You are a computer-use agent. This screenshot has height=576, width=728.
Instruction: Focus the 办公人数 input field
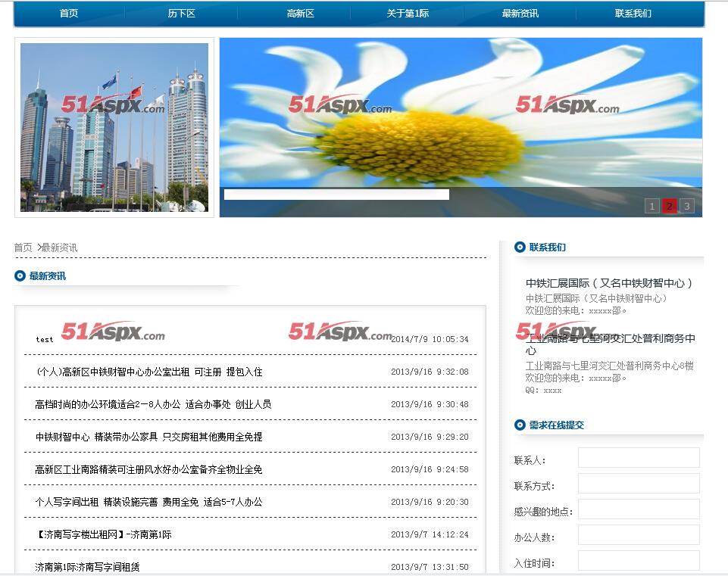pos(639,534)
